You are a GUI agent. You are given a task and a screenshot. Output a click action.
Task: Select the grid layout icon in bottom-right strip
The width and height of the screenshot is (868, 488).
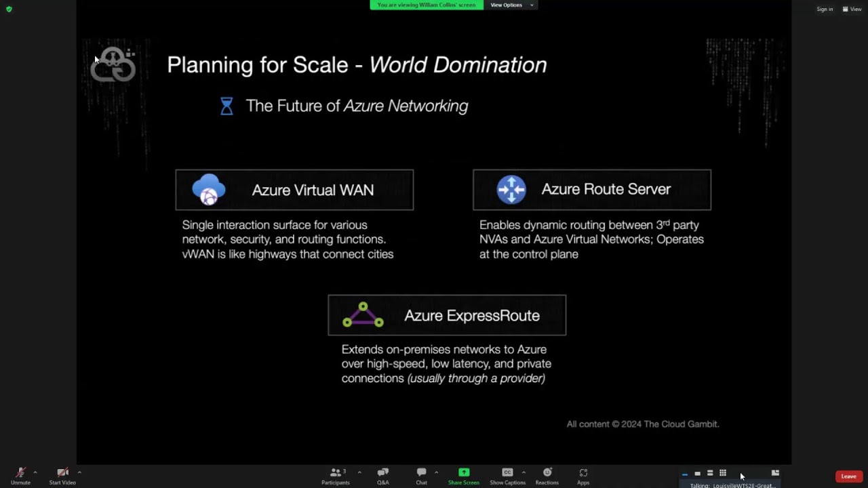coord(723,473)
